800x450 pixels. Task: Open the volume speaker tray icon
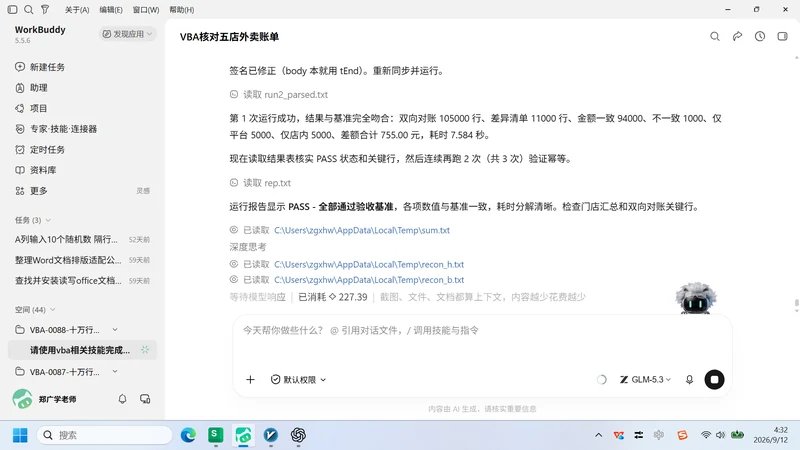click(x=720, y=435)
